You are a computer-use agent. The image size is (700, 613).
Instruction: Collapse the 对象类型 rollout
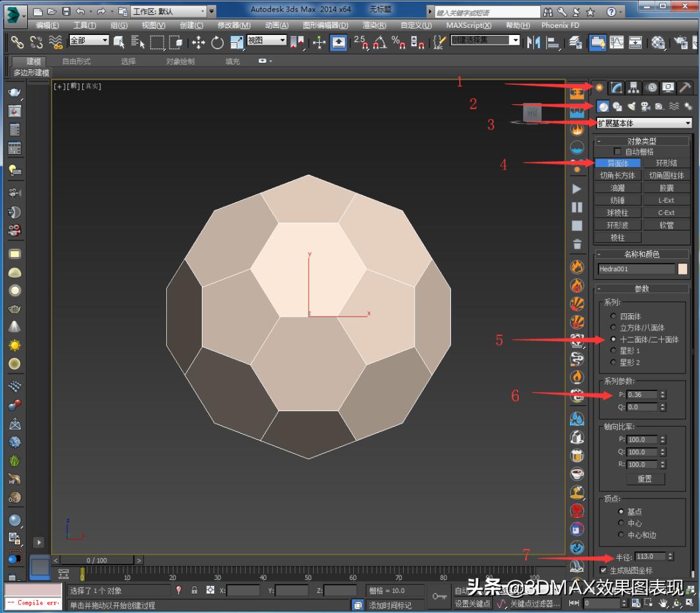tap(642, 140)
